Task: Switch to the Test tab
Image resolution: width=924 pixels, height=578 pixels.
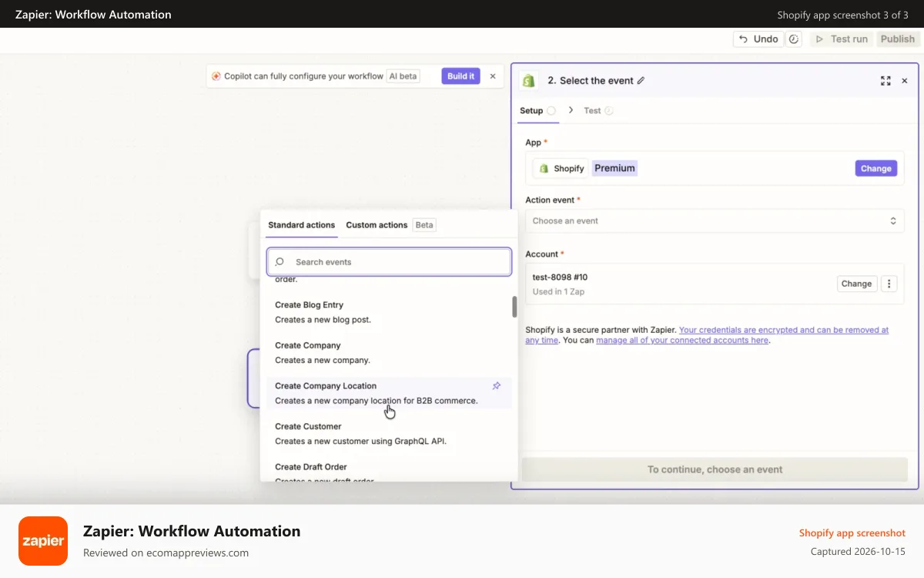Action: [x=598, y=110]
